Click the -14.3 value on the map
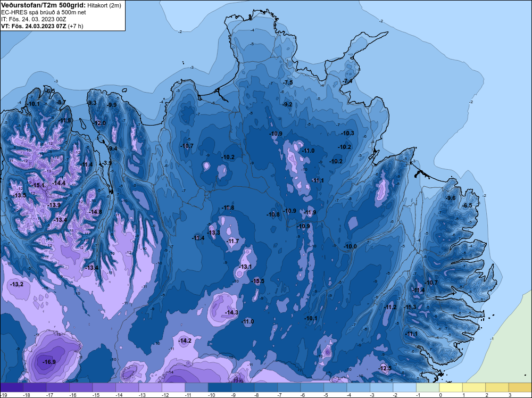The width and height of the screenshot is (532, 398). point(231,312)
